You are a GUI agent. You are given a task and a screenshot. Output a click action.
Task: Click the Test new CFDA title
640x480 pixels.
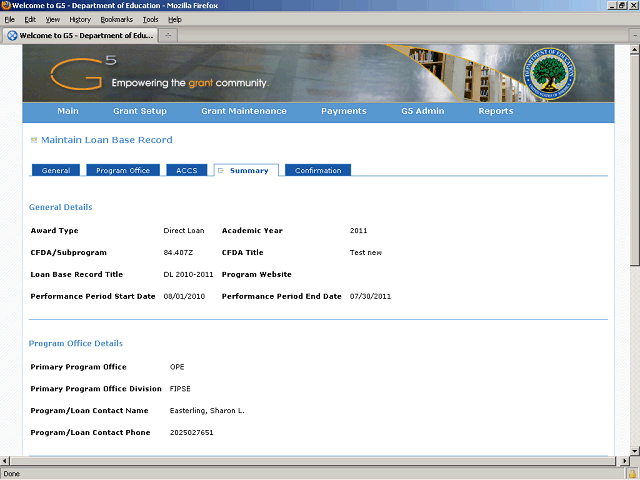click(x=366, y=253)
